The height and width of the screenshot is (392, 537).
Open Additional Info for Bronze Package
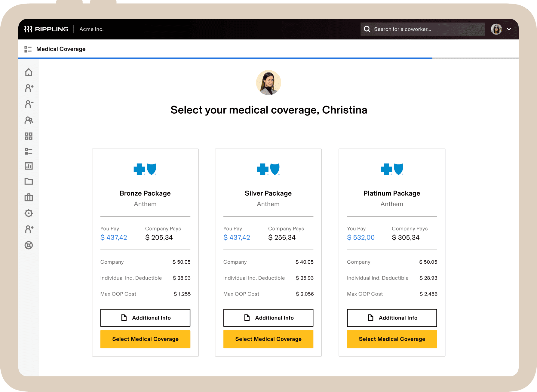tap(145, 318)
